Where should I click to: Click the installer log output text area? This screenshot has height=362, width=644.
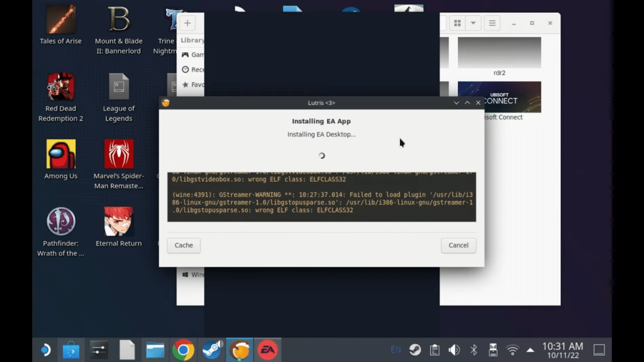pyautogui.click(x=321, y=197)
